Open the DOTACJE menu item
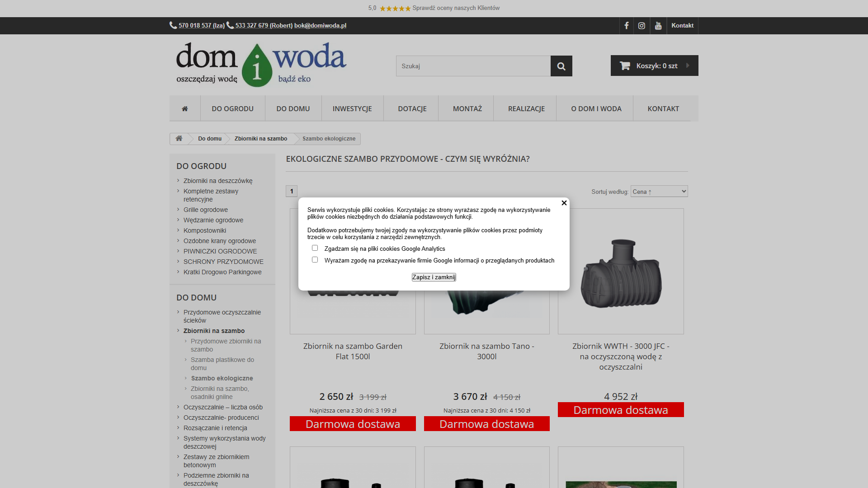The image size is (868, 488). (x=412, y=108)
